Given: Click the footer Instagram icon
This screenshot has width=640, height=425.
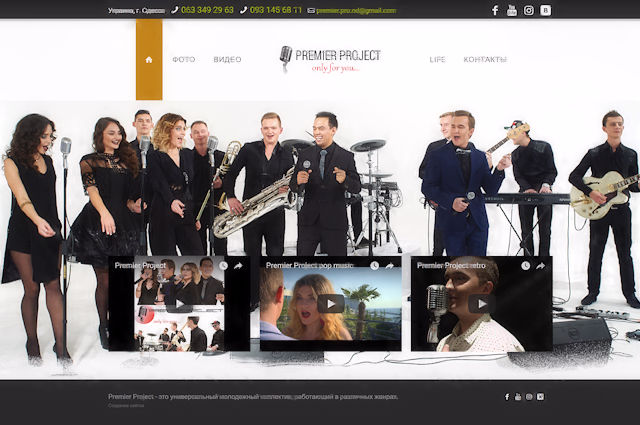Looking at the screenshot, I should click(x=529, y=397).
